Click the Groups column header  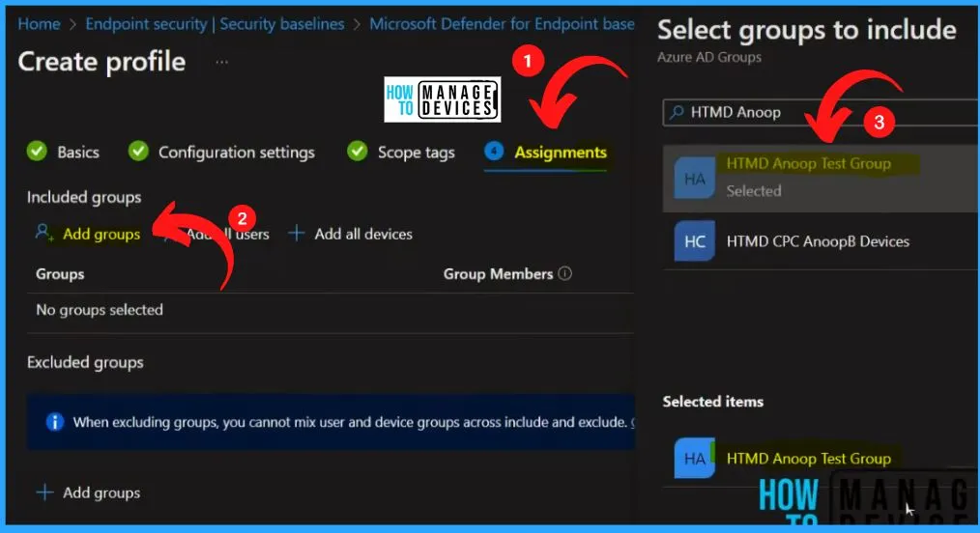coord(60,274)
